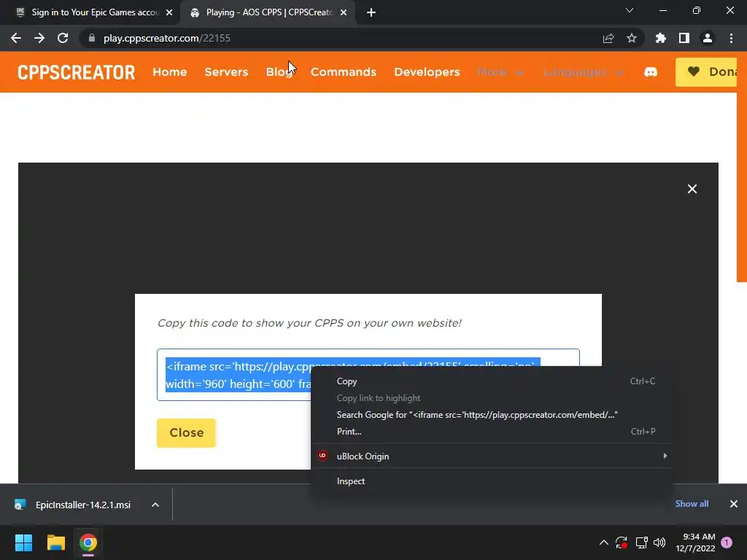
Task: Click the Donate button
Action: (x=706, y=72)
